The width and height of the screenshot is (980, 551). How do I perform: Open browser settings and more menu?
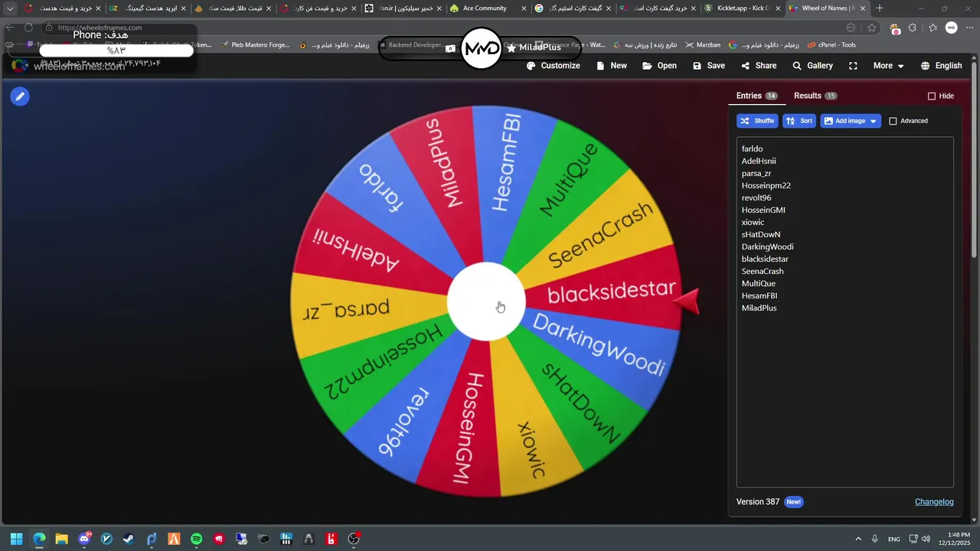pos(969,28)
